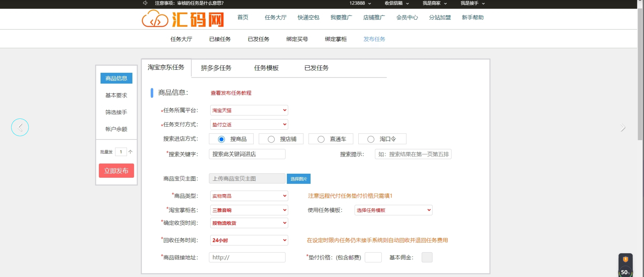Open 已发任务 in sub navigation

(258, 39)
